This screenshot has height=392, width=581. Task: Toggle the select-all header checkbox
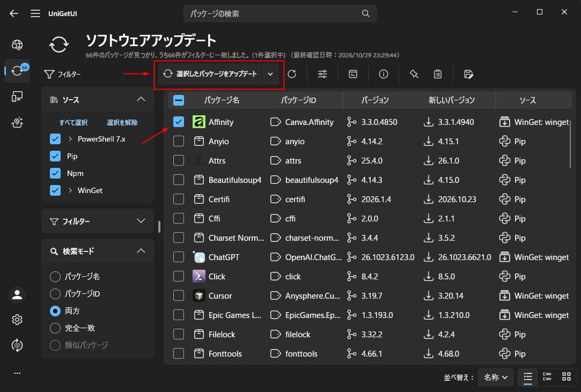click(x=179, y=100)
